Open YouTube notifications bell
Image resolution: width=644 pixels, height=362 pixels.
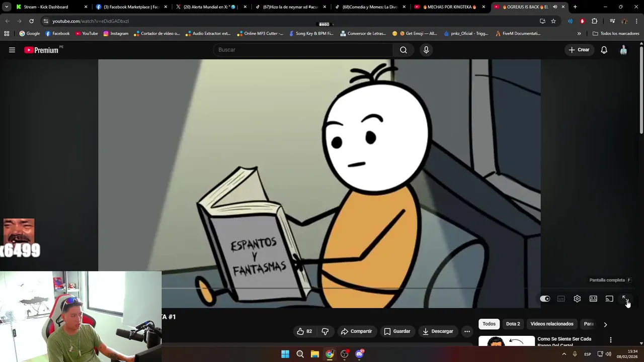604,50
